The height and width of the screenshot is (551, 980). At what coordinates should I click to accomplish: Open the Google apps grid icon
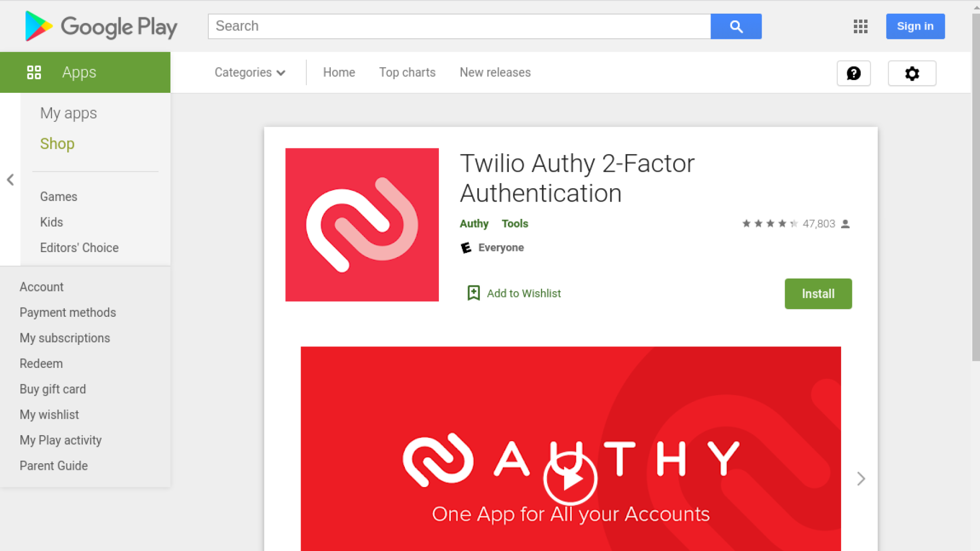tap(860, 27)
